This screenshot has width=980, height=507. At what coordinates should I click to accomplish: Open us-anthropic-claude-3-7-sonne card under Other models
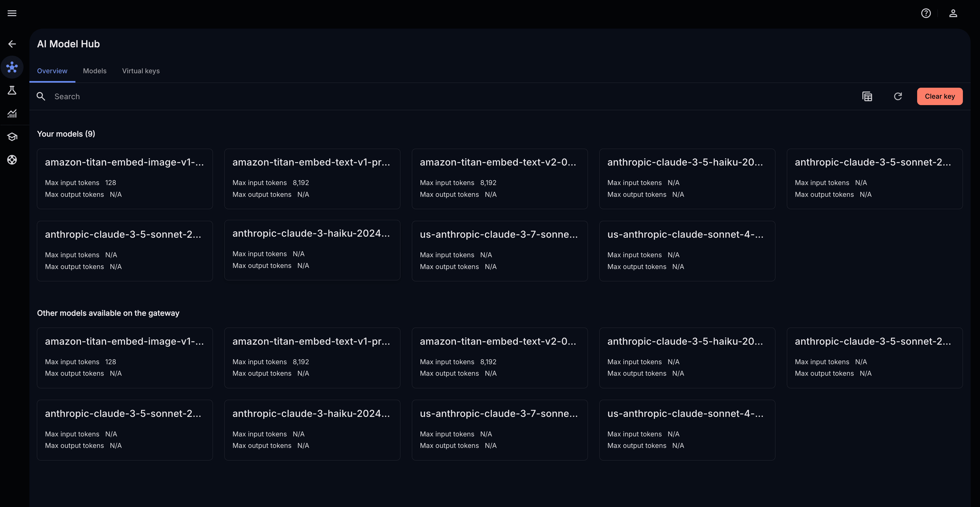click(500, 430)
